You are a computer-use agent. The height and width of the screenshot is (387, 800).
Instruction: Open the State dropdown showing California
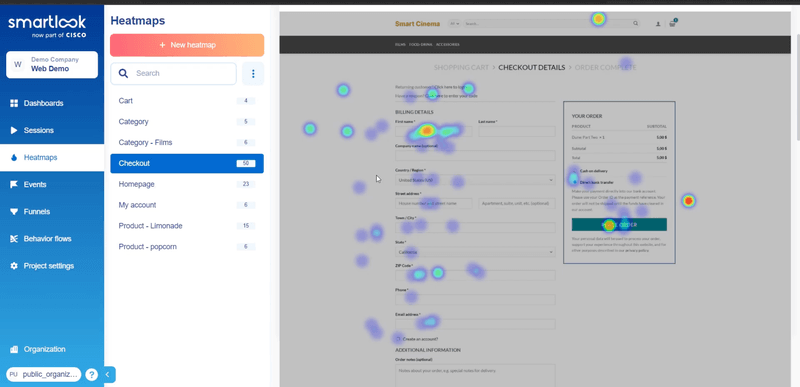475,252
